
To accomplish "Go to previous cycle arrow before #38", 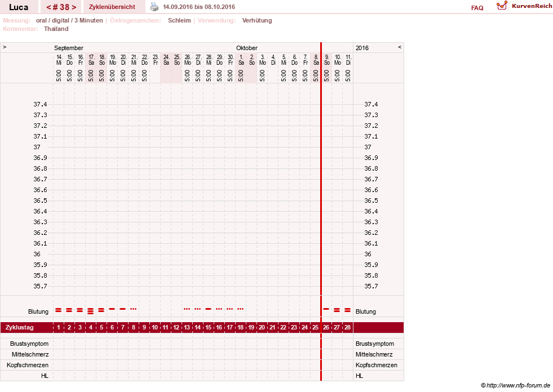I will pyautogui.click(x=49, y=7).
